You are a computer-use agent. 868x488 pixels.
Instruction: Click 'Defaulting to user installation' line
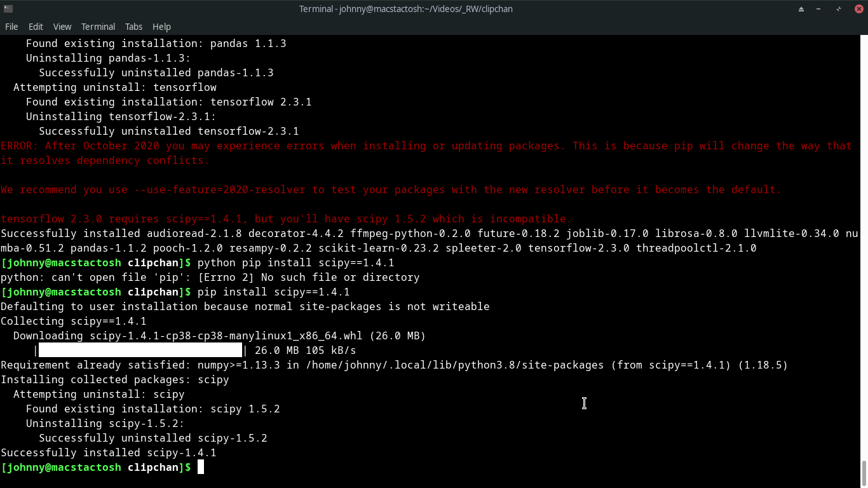(x=245, y=306)
